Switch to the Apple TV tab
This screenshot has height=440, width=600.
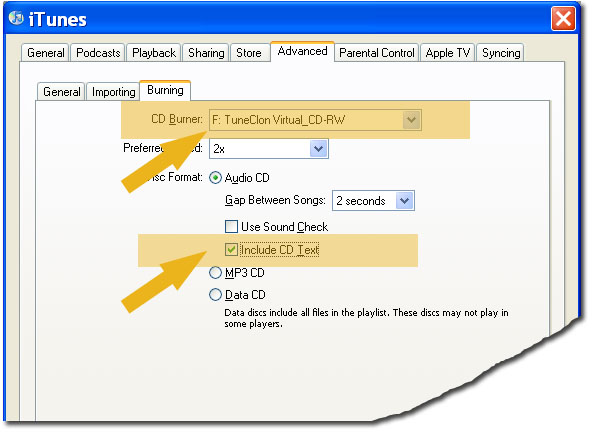(448, 53)
